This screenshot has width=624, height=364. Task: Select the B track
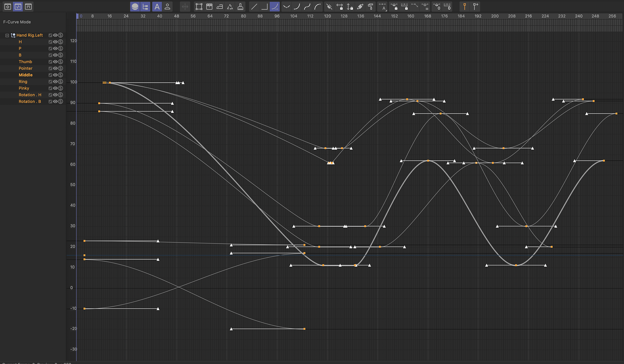pos(20,55)
